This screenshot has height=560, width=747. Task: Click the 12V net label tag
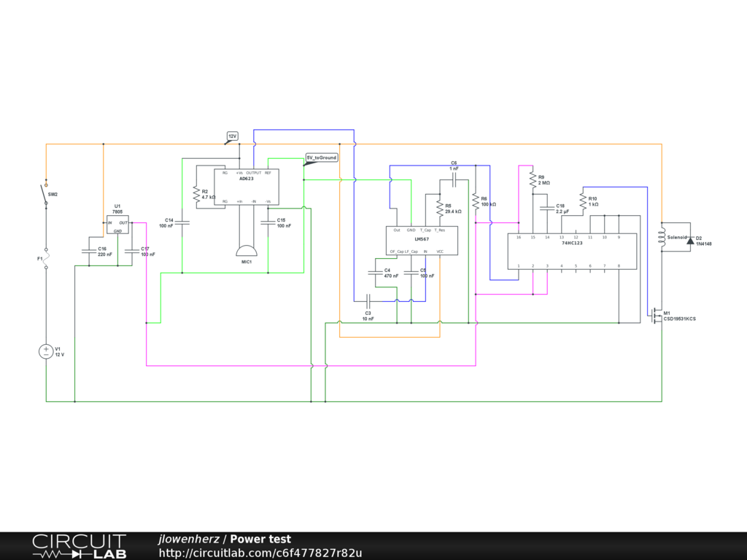[233, 136]
